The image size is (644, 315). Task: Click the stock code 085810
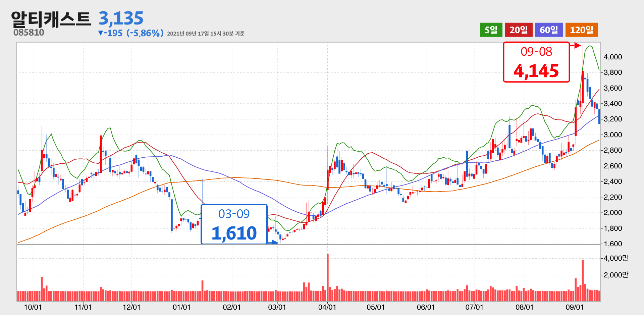tap(29, 33)
